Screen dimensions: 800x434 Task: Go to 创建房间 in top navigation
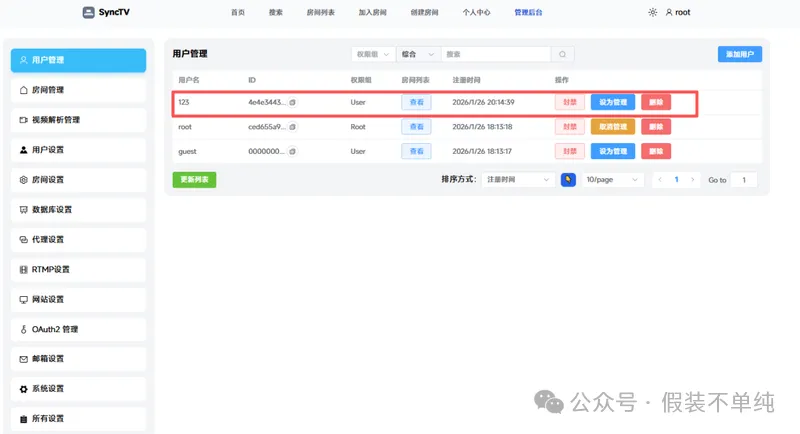(x=424, y=12)
